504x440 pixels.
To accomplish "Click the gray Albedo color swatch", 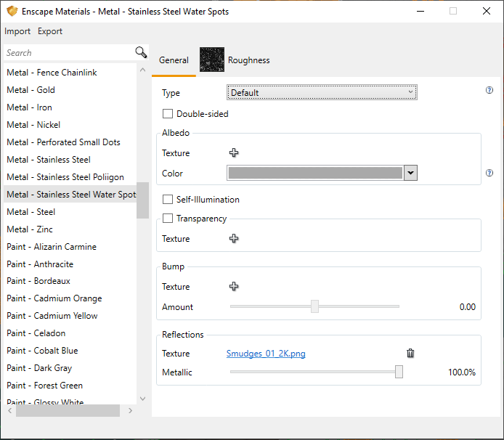I will (315, 173).
